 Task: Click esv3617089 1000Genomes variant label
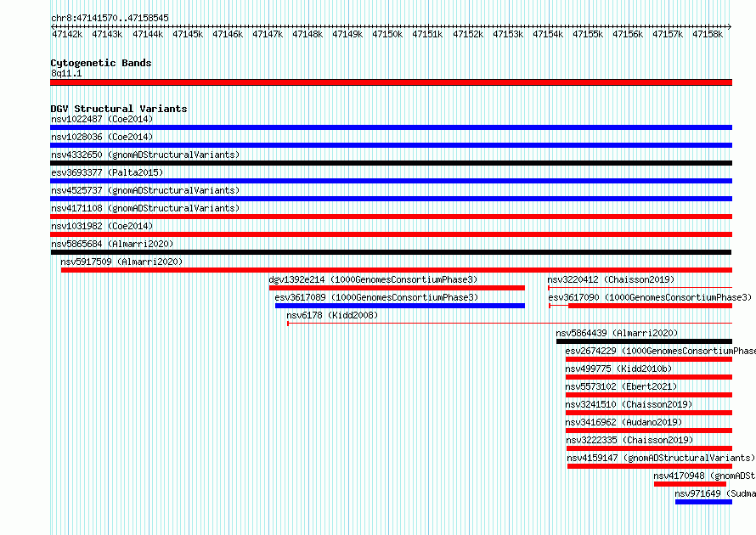pyautogui.click(x=376, y=297)
